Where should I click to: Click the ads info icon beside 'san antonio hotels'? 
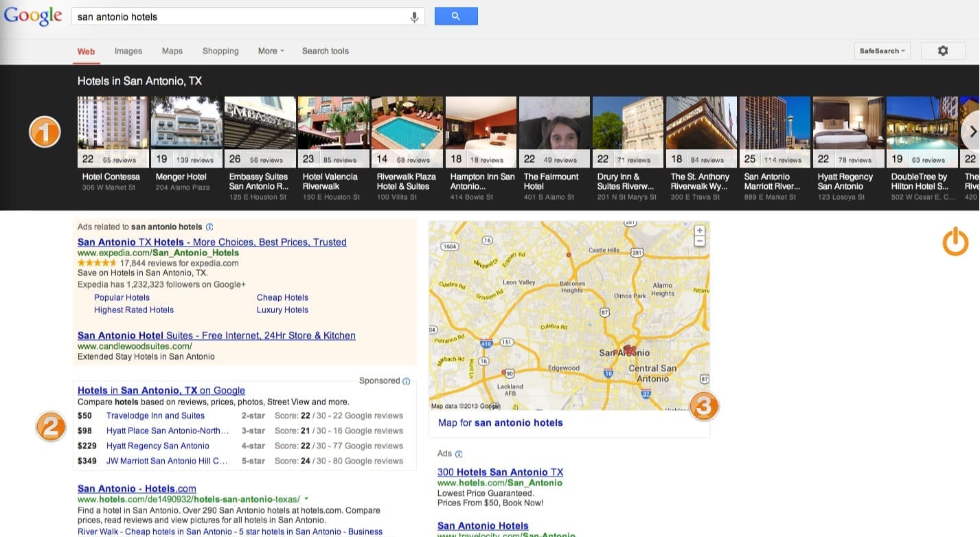pos(209,227)
